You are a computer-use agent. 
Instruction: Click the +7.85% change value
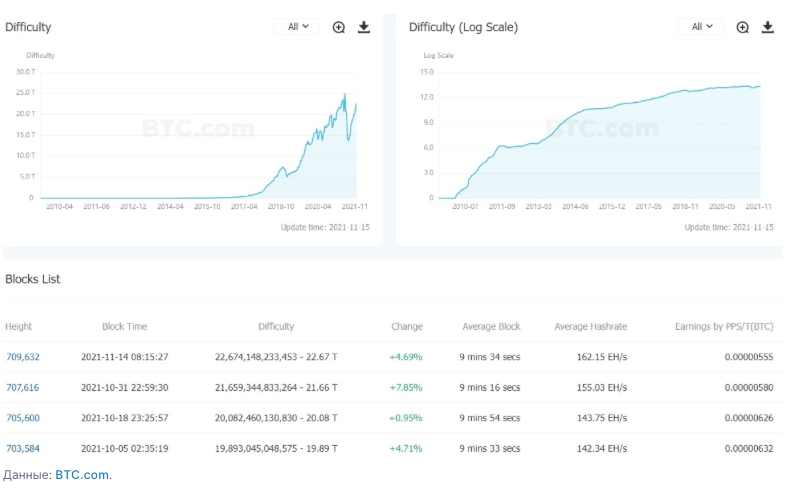pyautogui.click(x=406, y=387)
